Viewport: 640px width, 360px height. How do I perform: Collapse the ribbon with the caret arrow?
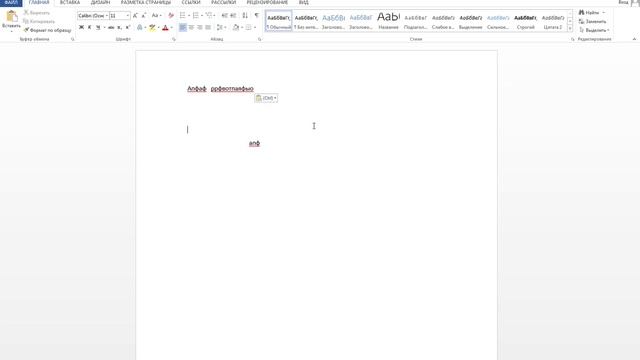(x=634, y=39)
